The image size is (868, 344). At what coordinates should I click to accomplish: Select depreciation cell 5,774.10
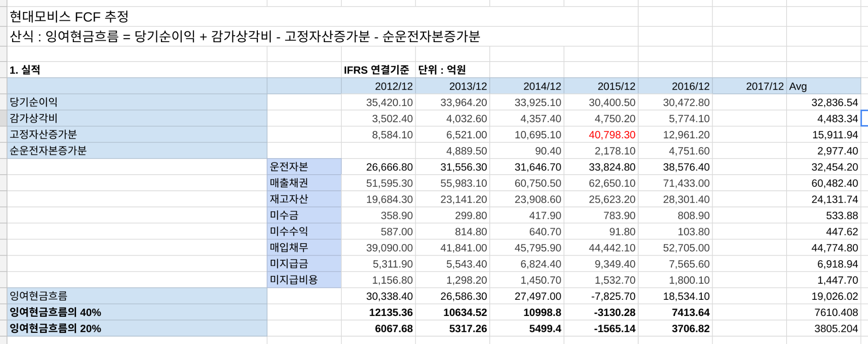click(675, 119)
